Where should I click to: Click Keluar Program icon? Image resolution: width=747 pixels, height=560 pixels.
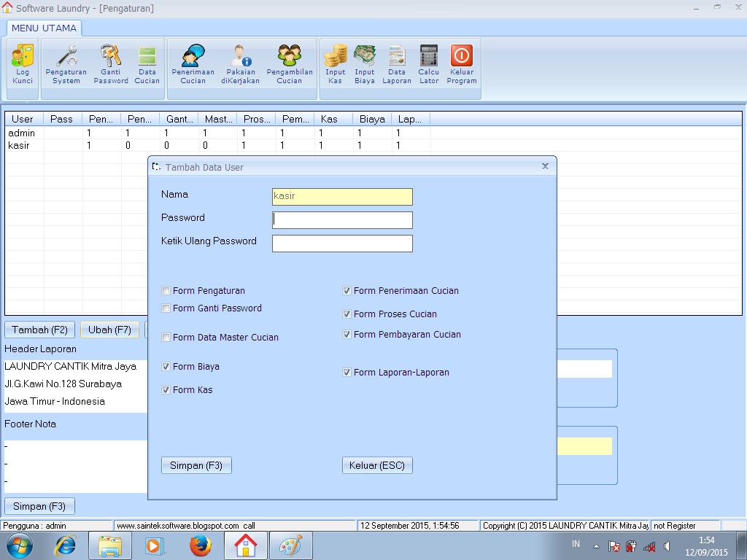462,64
